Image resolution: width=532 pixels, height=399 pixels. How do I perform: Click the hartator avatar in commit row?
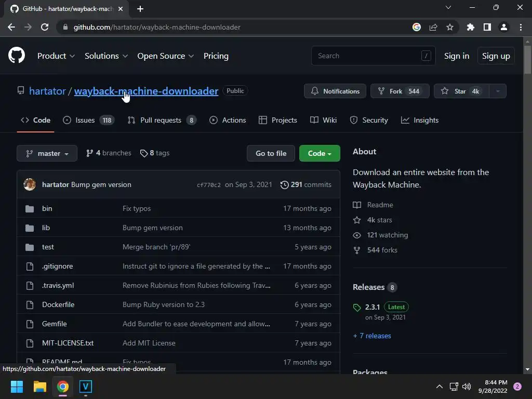30,184
